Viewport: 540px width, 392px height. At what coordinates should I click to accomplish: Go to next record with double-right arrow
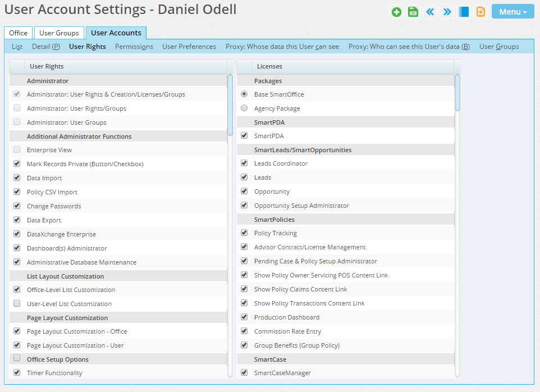pyautogui.click(x=447, y=12)
